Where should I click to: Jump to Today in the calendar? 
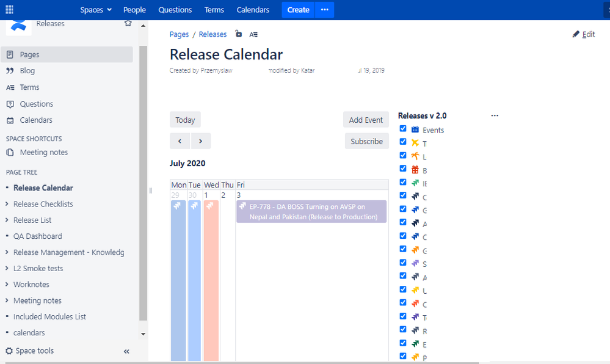[x=185, y=120]
